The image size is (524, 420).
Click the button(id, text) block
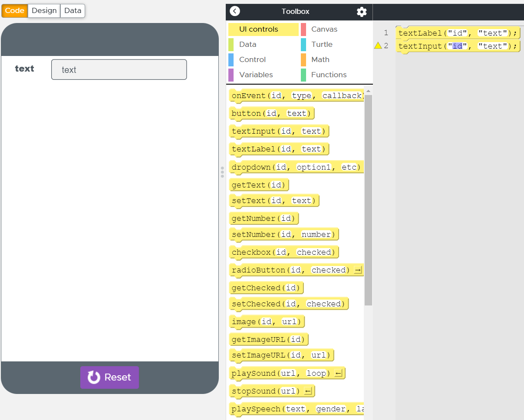[x=272, y=114]
